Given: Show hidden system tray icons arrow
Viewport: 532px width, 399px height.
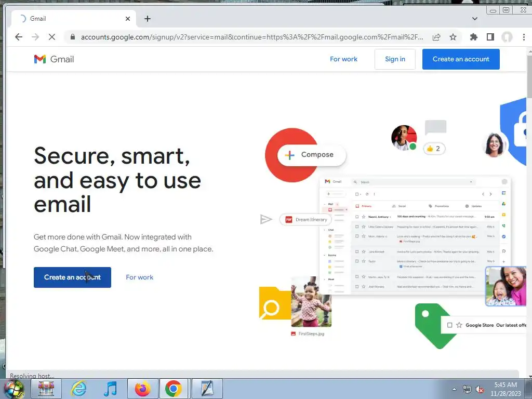Looking at the screenshot, I should coord(454,389).
